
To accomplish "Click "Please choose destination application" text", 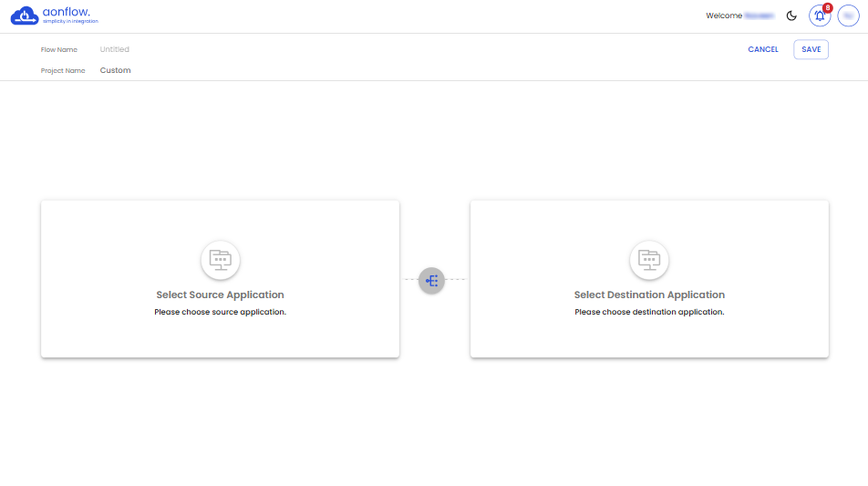I will pyautogui.click(x=649, y=312).
